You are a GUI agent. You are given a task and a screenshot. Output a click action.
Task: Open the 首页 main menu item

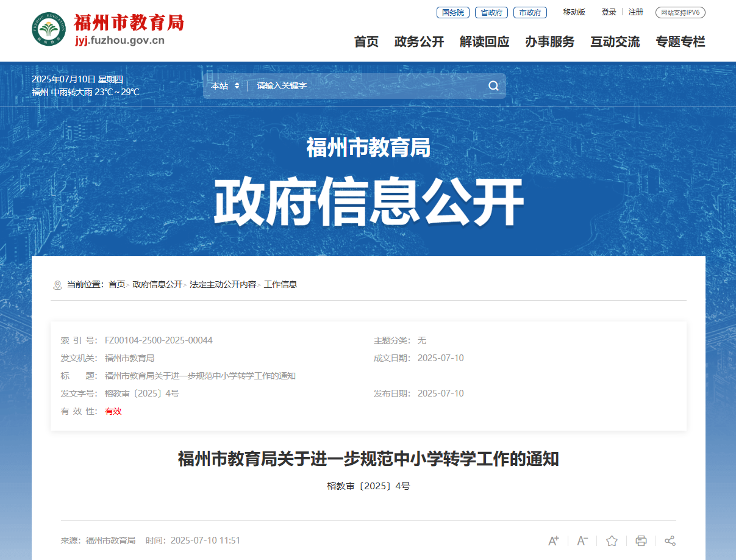coord(366,41)
